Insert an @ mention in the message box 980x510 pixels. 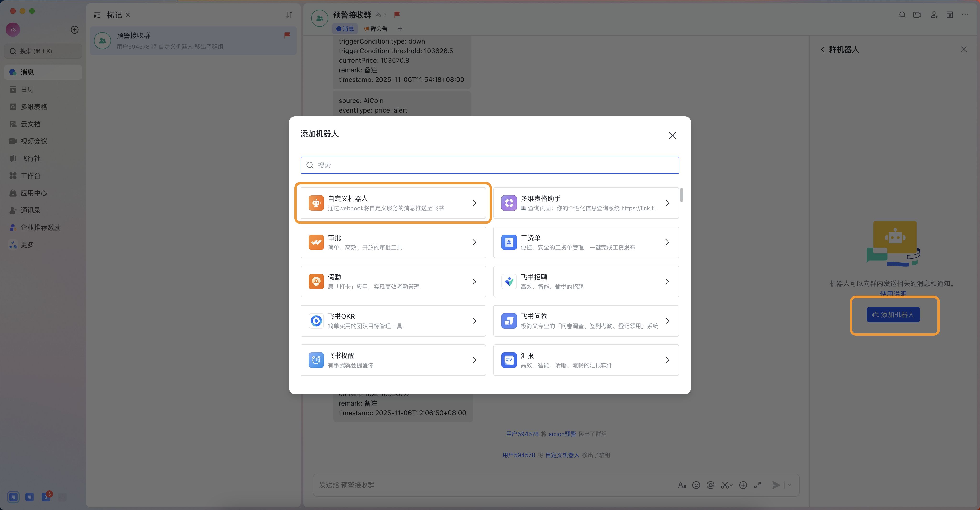pyautogui.click(x=711, y=485)
